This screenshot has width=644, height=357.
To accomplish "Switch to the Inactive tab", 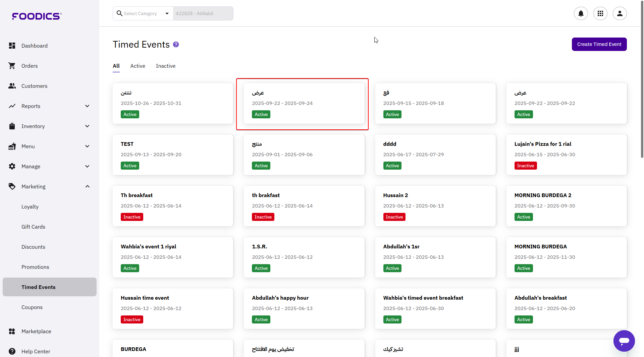I will [165, 66].
